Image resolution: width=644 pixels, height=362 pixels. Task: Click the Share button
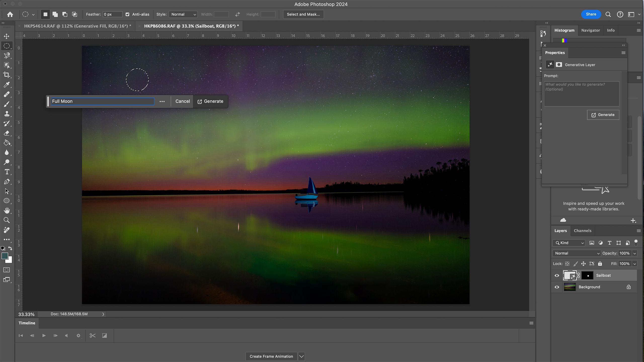591,14
